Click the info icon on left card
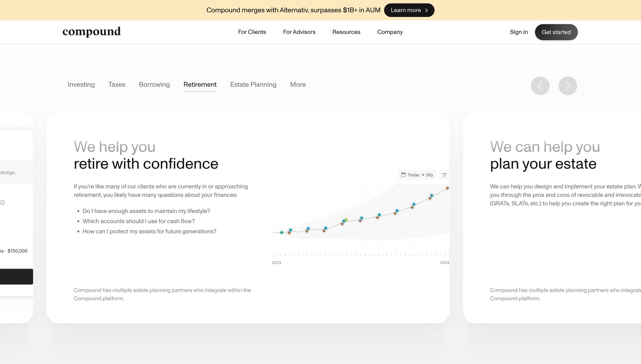Screen dimensions: 641x364 tap(3, 202)
